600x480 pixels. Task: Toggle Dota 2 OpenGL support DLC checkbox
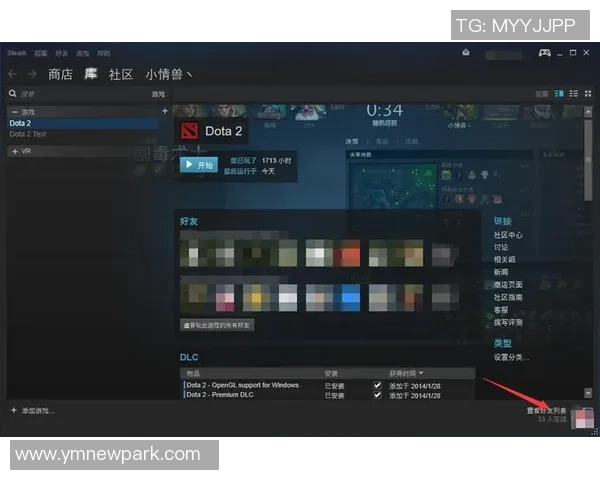point(377,385)
